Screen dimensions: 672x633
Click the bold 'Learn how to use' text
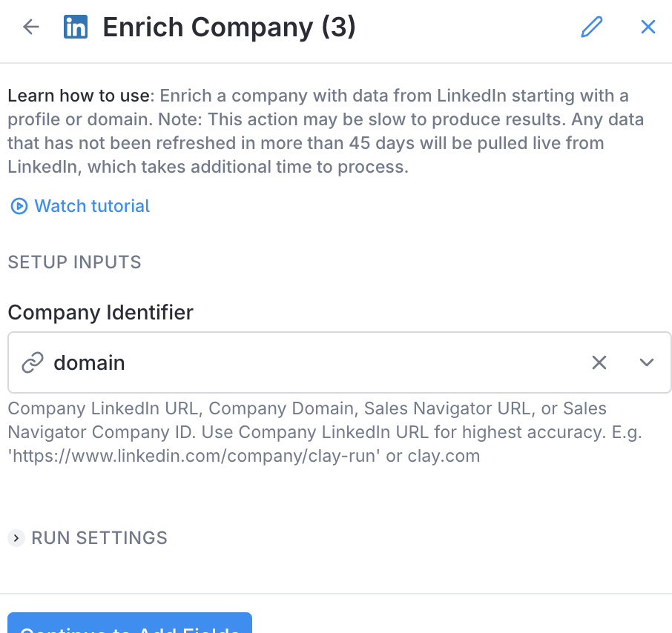(79, 96)
